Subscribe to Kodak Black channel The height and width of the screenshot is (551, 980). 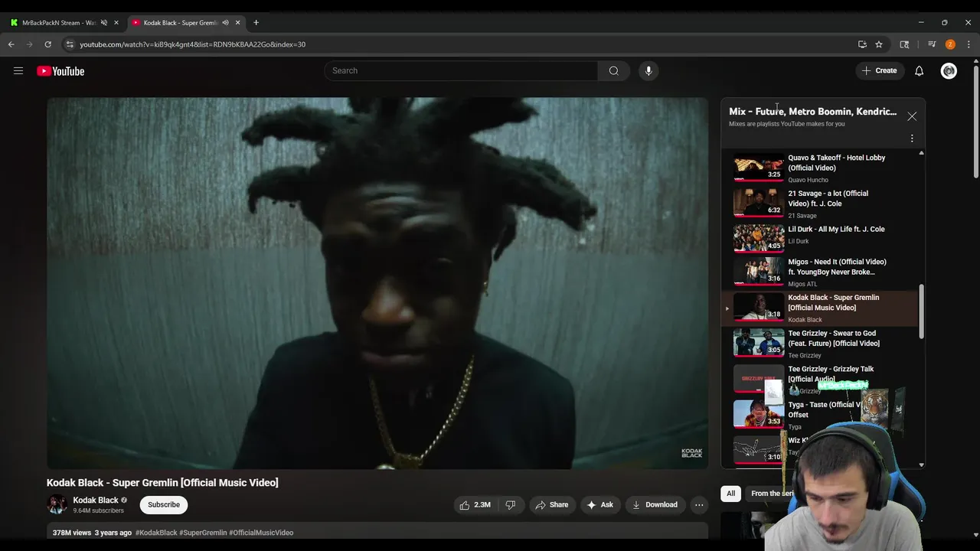pyautogui.click(x=164, y=504)
